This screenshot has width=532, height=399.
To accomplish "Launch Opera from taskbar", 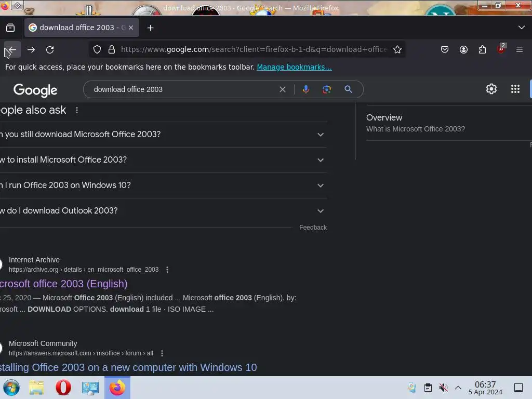I will coord(63,388).
